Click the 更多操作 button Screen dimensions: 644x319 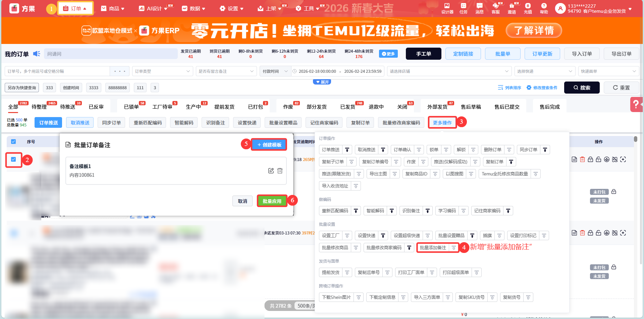tap(442, 123)
